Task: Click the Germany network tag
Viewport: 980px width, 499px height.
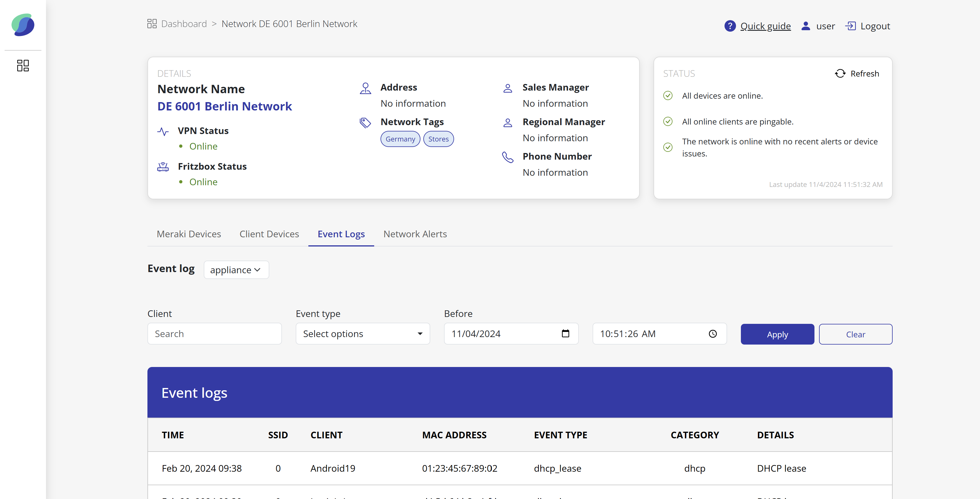Action: pyautogui.click(x=400, y=139)
